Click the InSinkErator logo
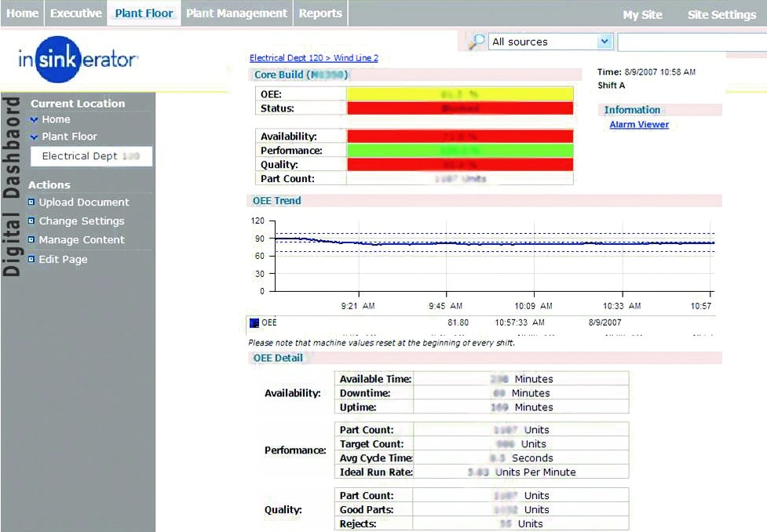 click(x=79, y=60)
